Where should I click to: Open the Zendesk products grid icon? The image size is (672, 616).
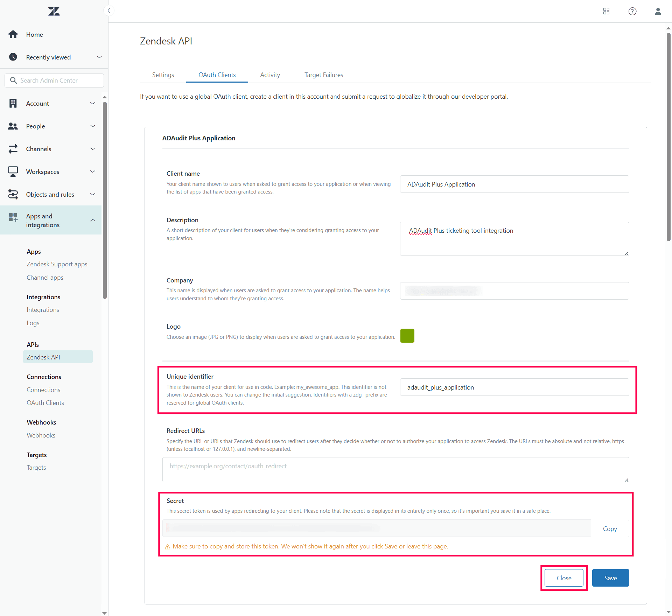coord(606,11)
